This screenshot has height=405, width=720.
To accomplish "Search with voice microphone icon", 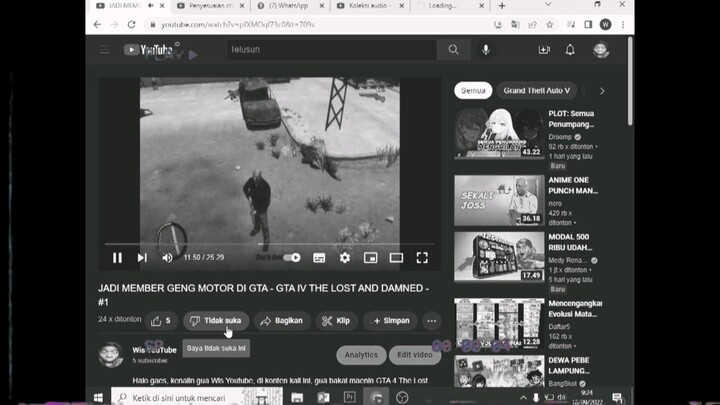I will [486, 50].
